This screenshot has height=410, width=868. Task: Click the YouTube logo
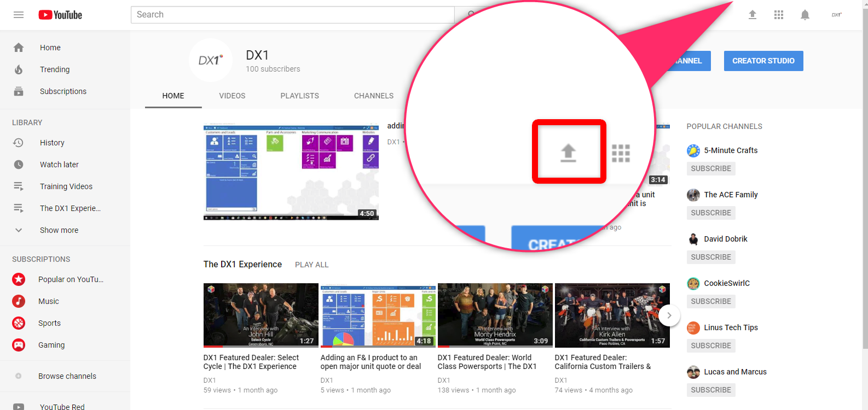click(60, 15)
